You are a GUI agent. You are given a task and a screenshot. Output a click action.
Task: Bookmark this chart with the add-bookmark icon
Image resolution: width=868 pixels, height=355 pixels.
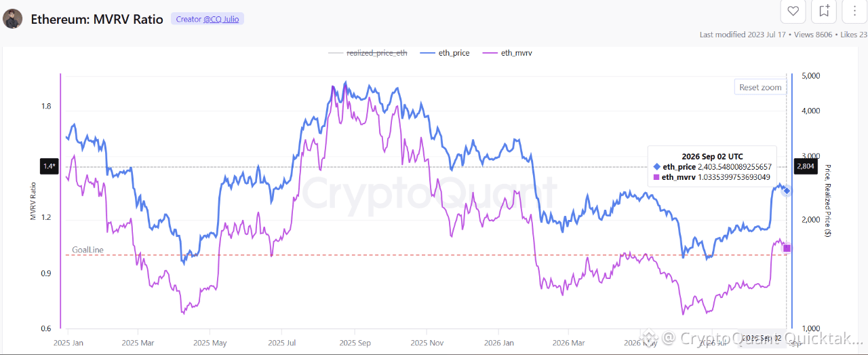click(x=824, y=11)
